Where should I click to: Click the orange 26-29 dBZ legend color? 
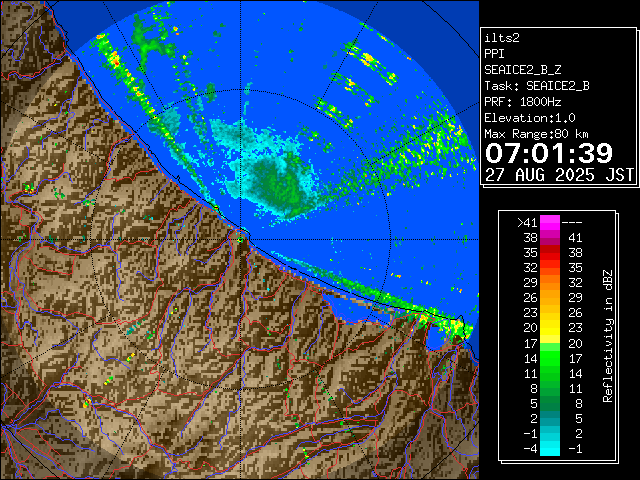pos(550,297)
